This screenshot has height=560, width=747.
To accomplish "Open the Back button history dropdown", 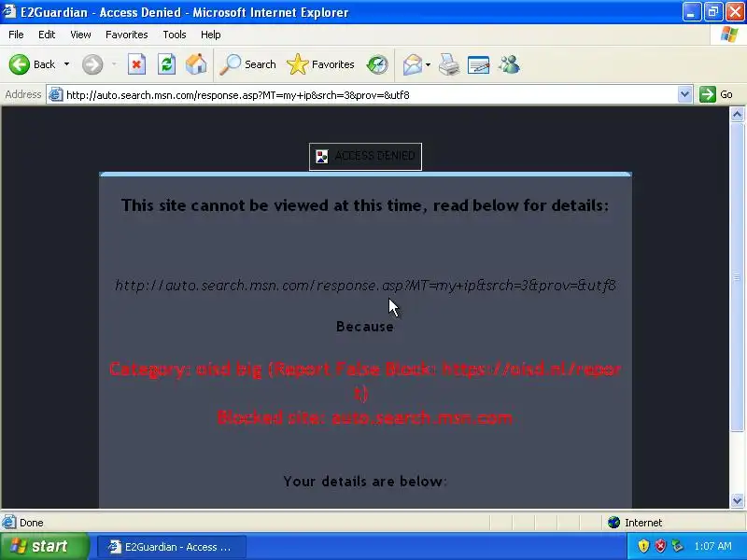I will [x=66, y=64].
